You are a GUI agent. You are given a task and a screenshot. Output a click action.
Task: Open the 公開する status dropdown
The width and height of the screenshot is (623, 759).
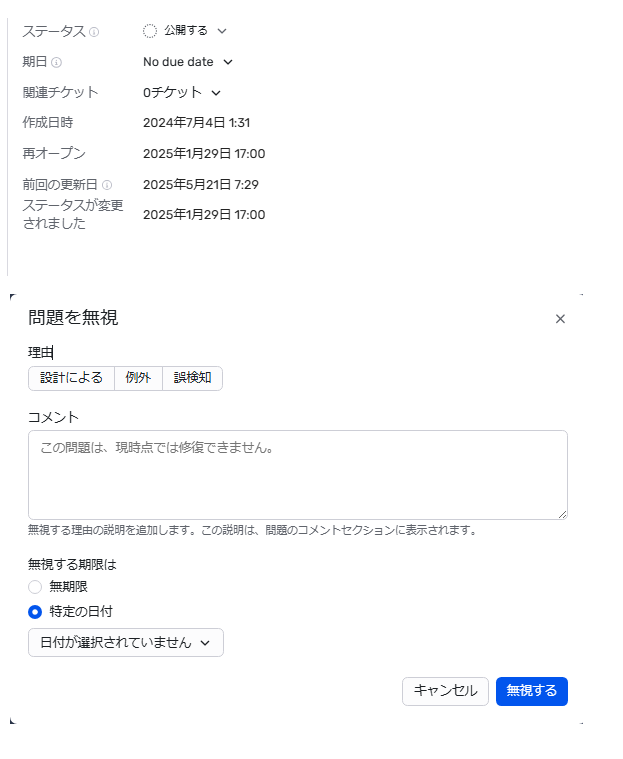pos(186,31)
